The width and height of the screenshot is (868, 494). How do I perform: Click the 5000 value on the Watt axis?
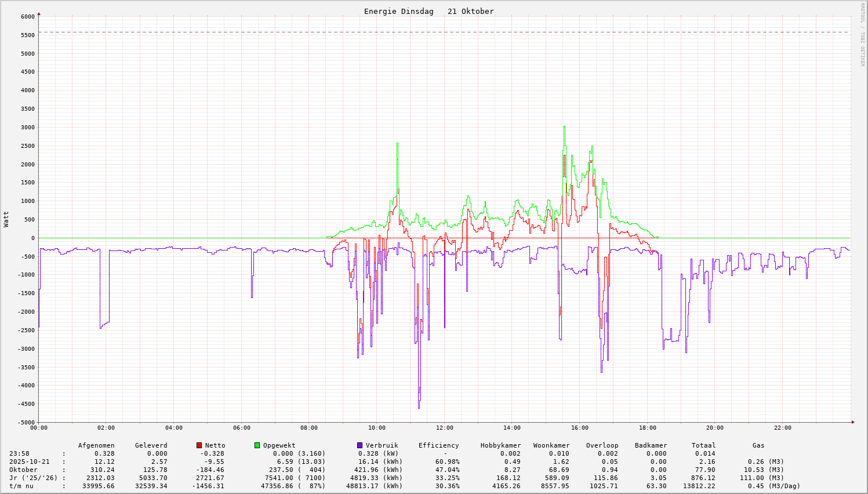point(28,53)
